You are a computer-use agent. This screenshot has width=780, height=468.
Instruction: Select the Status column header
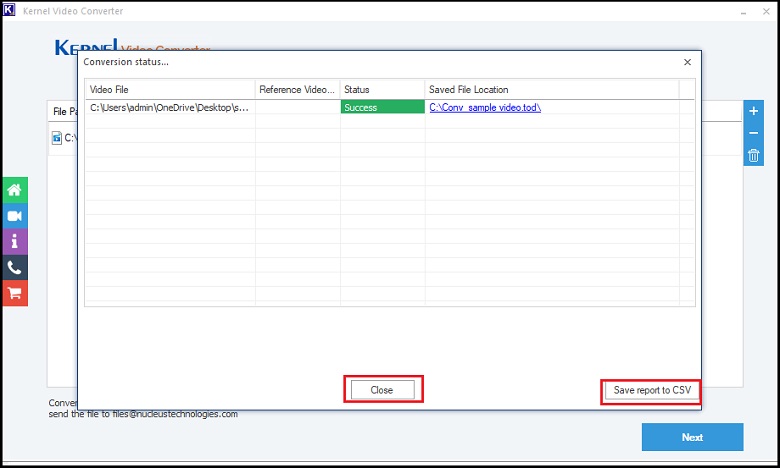click(x=383, y=90)
